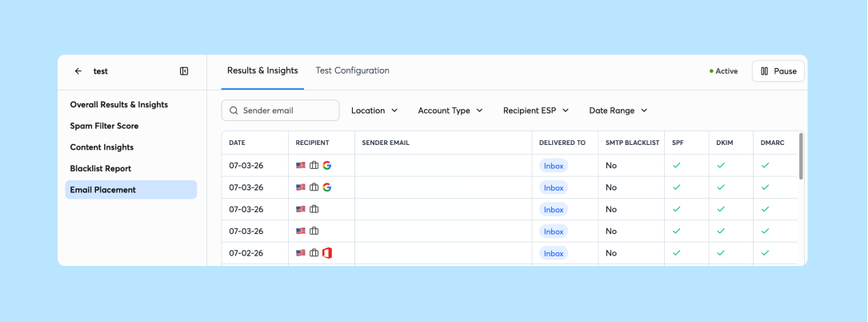Viewport: 868px width, 322px height.
Task: Click the RECIPIENT column header
Action: (312, 143)
